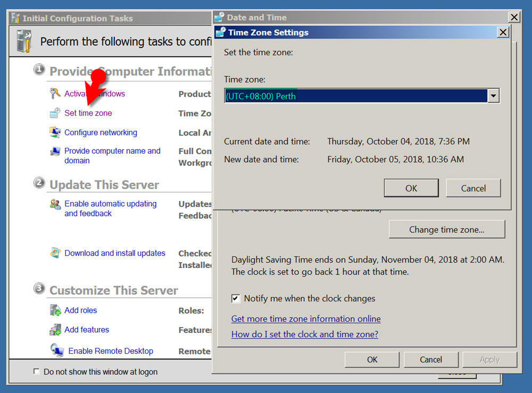
Task: Click the Add roles icon
Action: 55,310
